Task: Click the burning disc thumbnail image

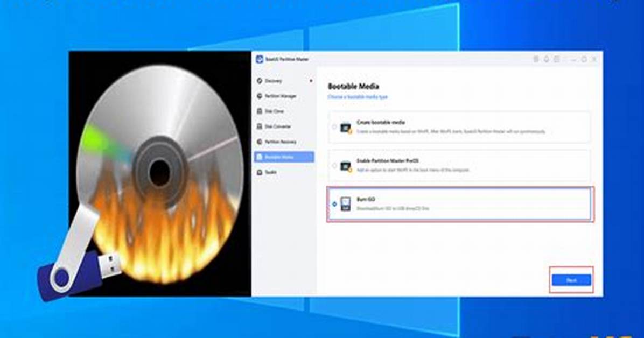Action: pyautogui.click(x=160, y=174)
